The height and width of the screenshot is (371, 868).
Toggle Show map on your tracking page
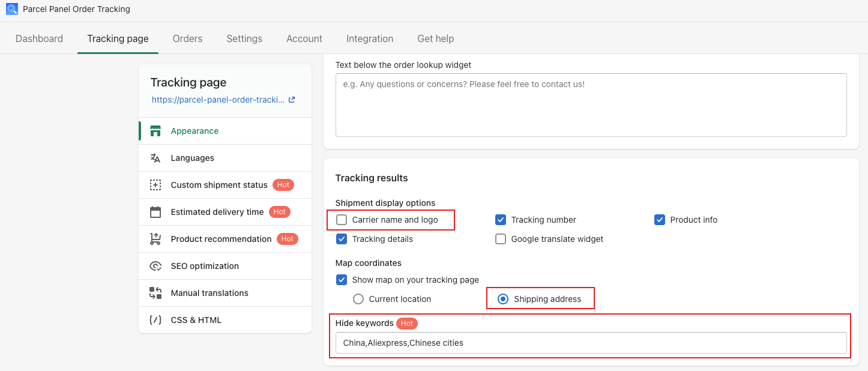342,280
